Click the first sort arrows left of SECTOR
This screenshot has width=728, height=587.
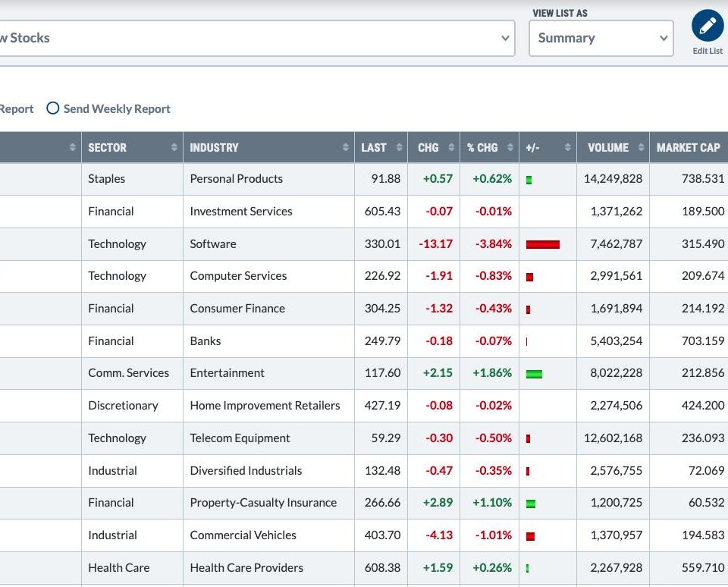coord(73,148)
